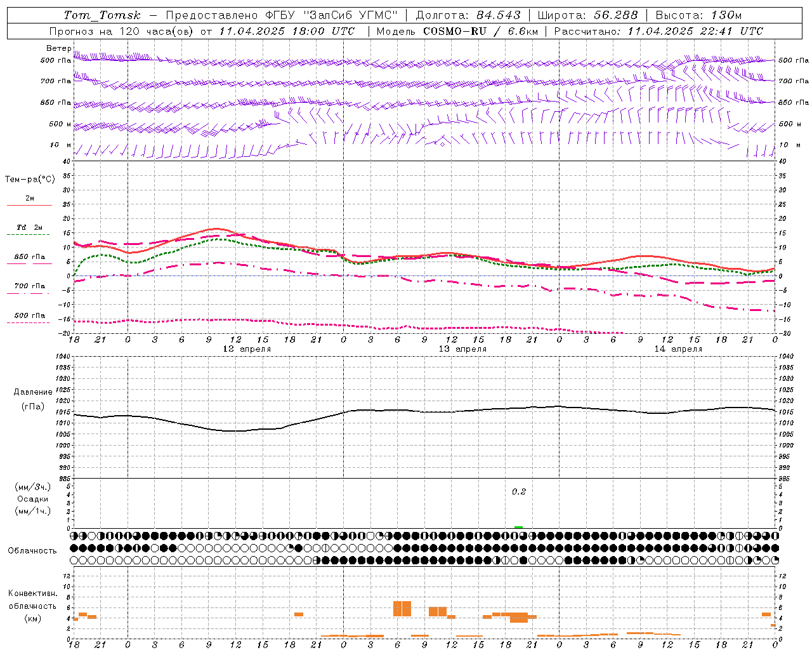This screenshot has height=650, width=812.
Task: Click the 'Td 2м' legend label
Action: point(30,227)
